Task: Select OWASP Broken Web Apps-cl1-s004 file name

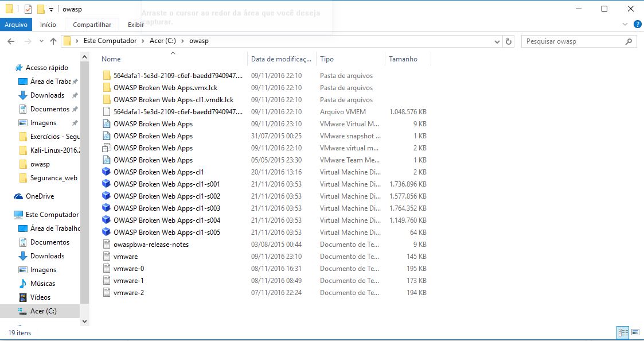Action: pos(167,220)
